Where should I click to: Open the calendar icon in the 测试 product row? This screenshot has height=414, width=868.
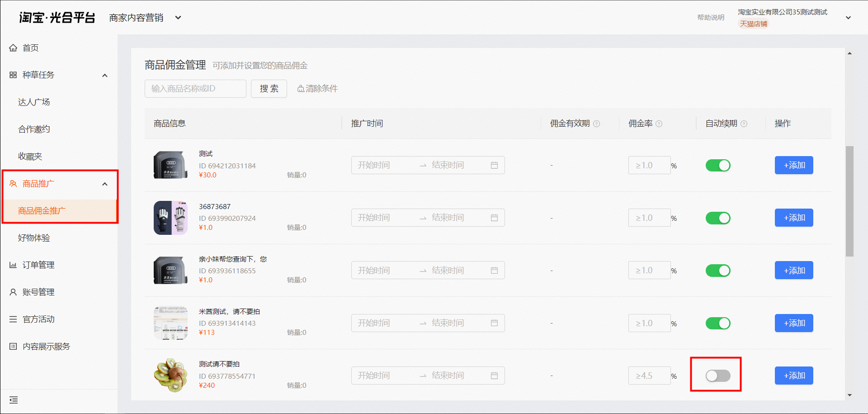[x=494, y=166]
